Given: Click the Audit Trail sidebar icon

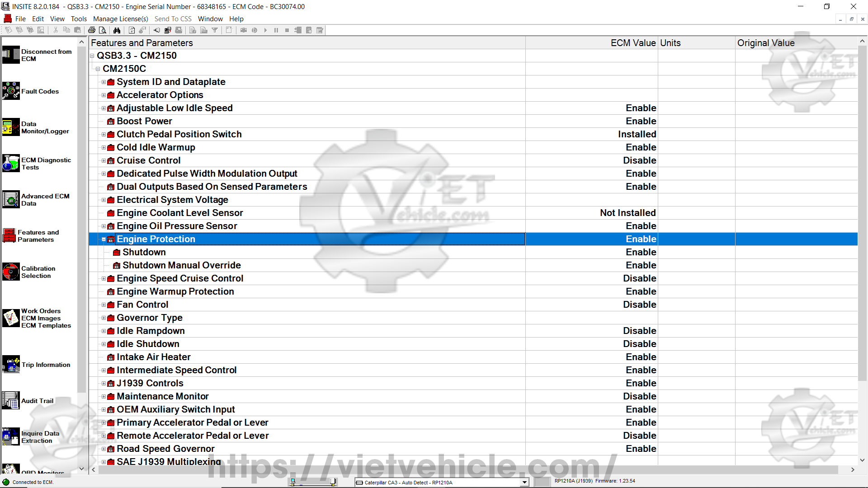Looking at the screenshot, I should pyautogui.click(x=11, y=401).
